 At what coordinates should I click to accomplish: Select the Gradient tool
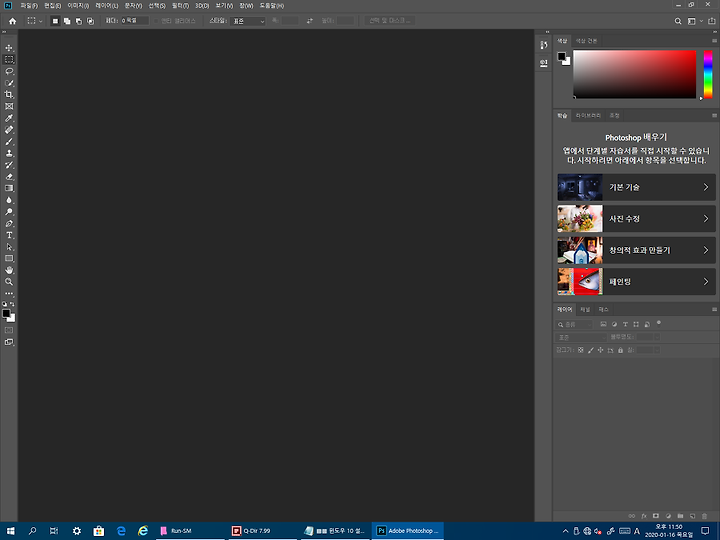9,188
